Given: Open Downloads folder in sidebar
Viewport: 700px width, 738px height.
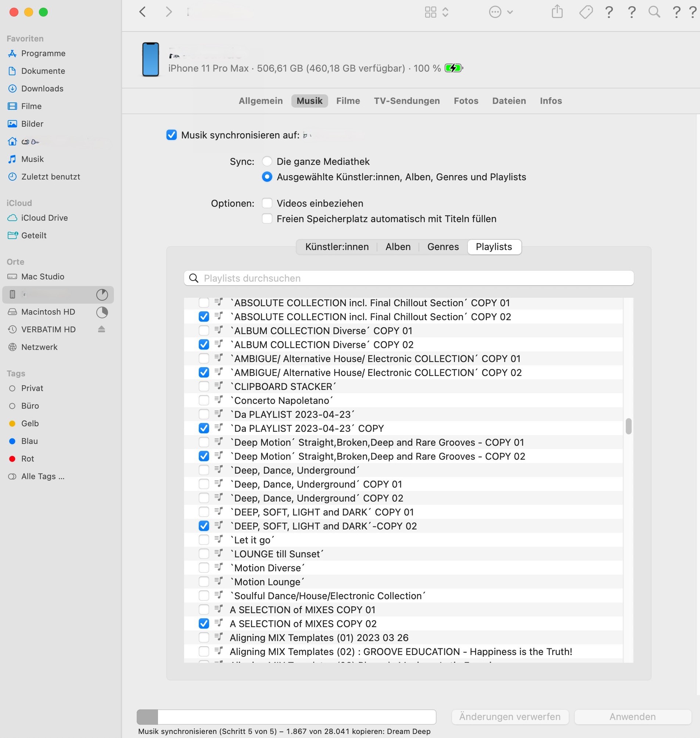Looking at the screenshot, I should tap(42, 88).
